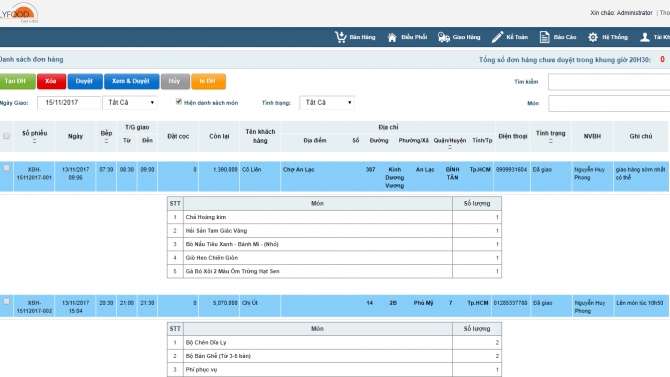
Task: Toggle the select-all header checkbox
Action: click(x=6, y=136)
